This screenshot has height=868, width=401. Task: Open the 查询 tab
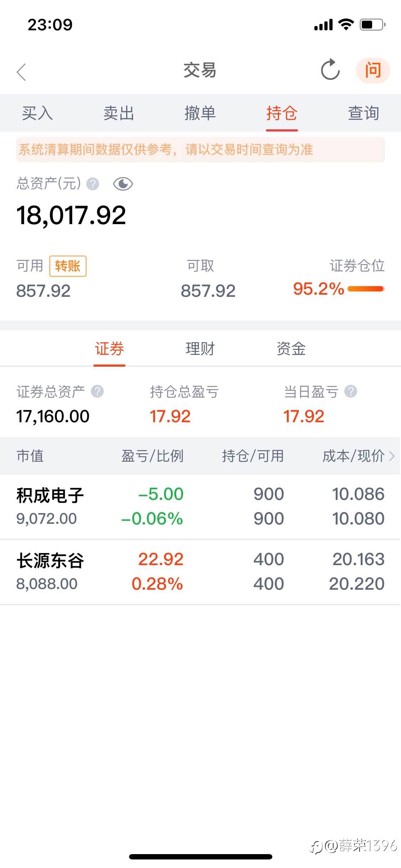coord(363,113)
